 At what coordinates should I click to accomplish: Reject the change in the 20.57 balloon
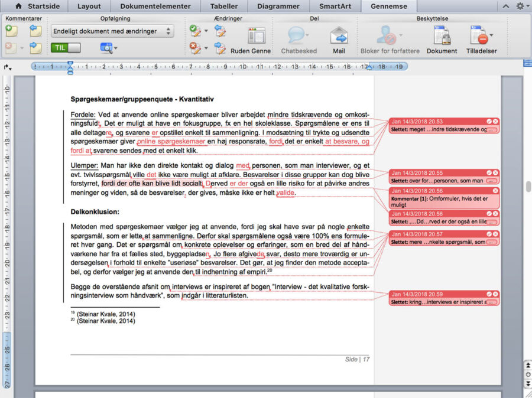[495, 234]
